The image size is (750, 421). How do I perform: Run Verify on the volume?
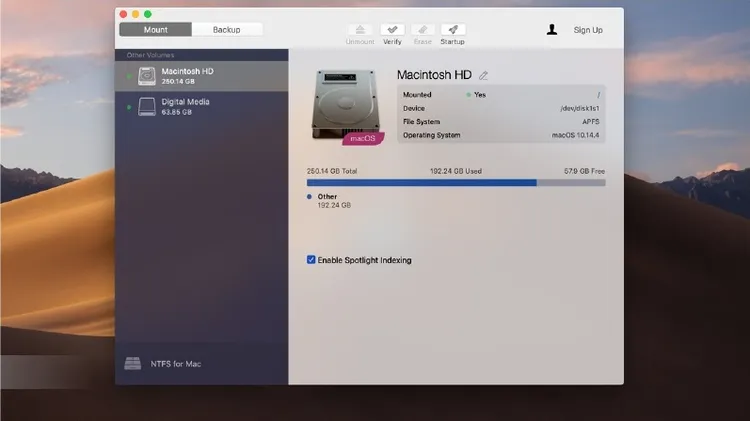pos(392,30)
